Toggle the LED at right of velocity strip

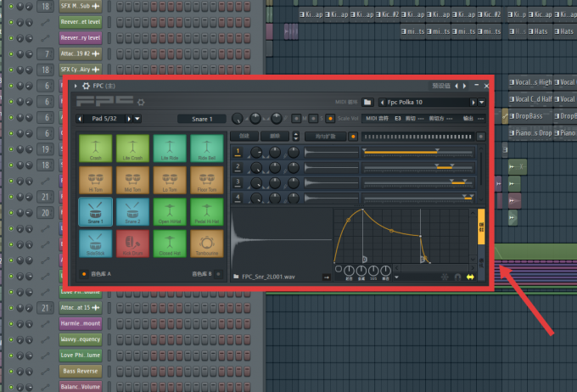pyautogui.click(x=480, y=137)
